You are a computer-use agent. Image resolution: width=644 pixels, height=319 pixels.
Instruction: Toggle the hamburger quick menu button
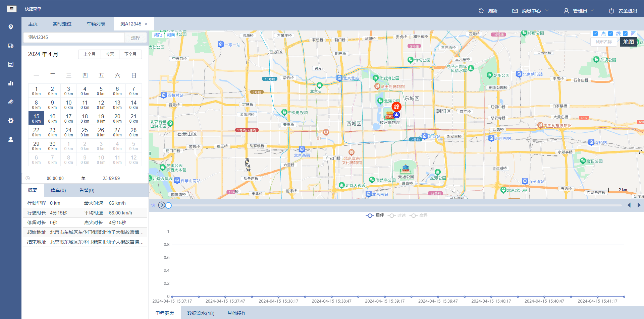point(12,9)
